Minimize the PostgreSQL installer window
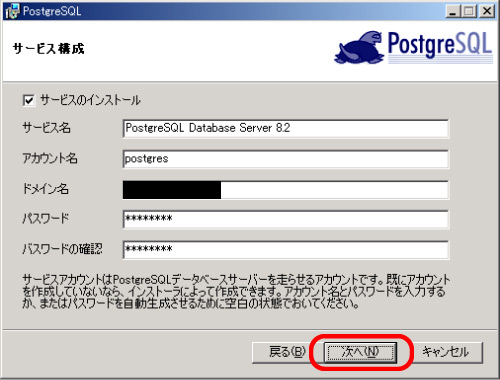 click(452, 11)
